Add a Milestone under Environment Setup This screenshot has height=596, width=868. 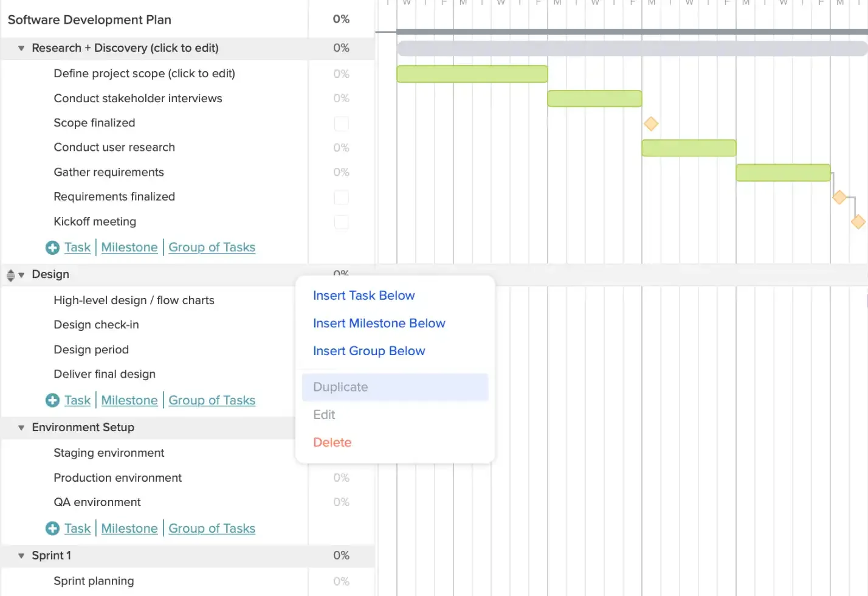coord(129,528)
